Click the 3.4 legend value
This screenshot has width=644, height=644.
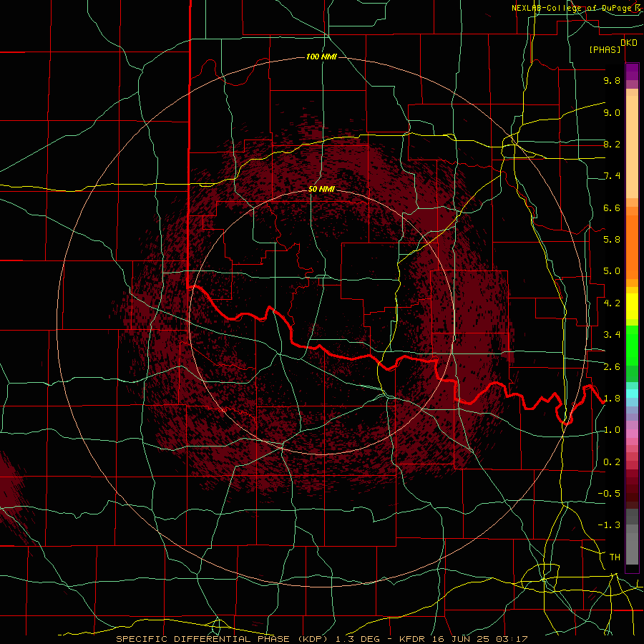[x=612, y=335]
